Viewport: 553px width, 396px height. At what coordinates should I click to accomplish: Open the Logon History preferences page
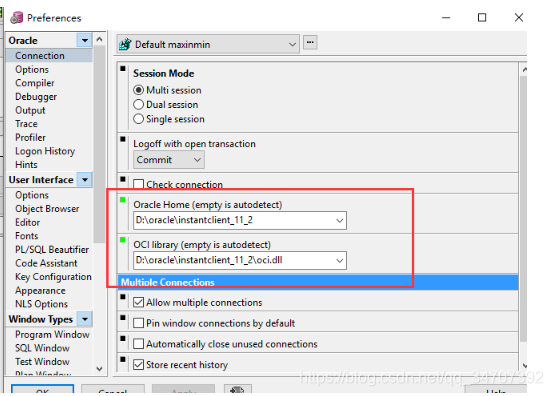[45, 151]
